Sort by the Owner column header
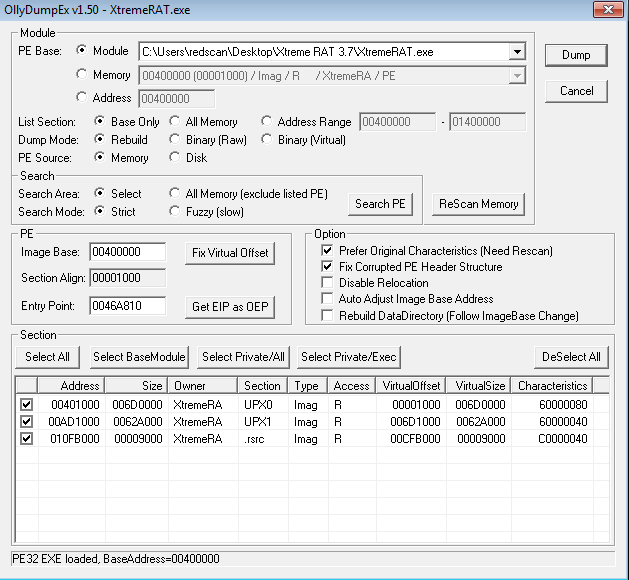The image size is (629, 580). click(203, 386)
